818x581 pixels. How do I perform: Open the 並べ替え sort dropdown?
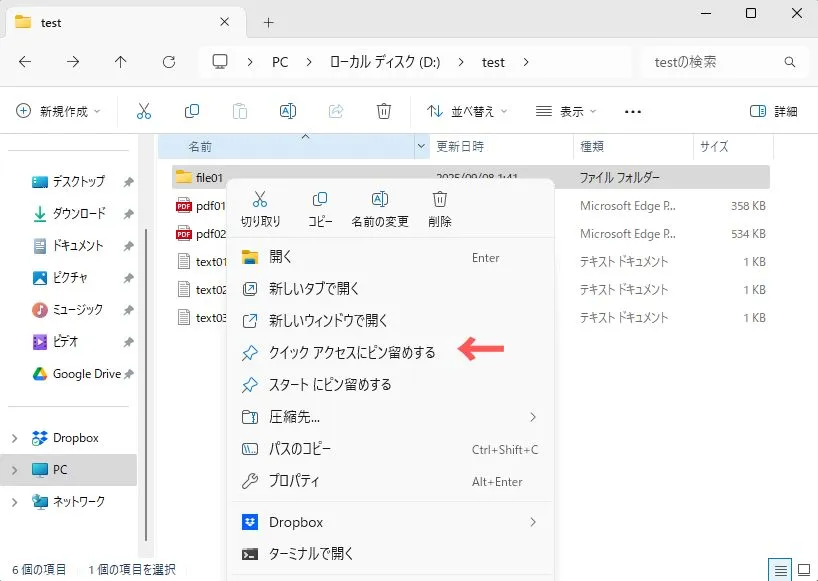[467, 111]
